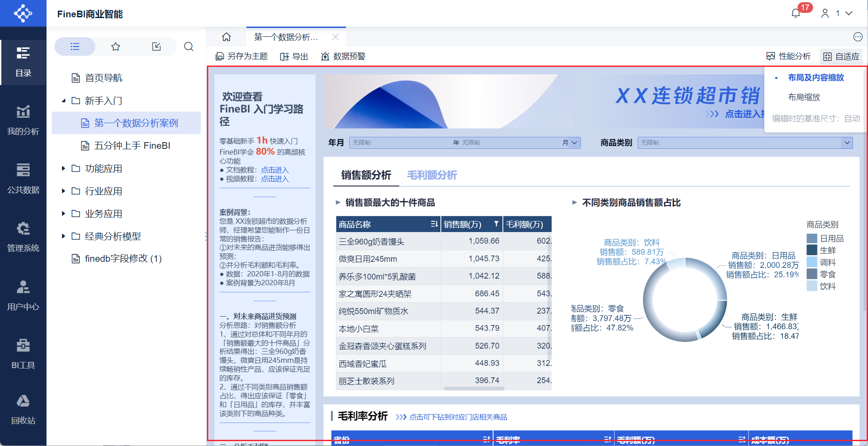This screenshot has width=868, height=446.
Task: Click the 销售额最大的十件商品 chart title
Action: tap(390, 202)
